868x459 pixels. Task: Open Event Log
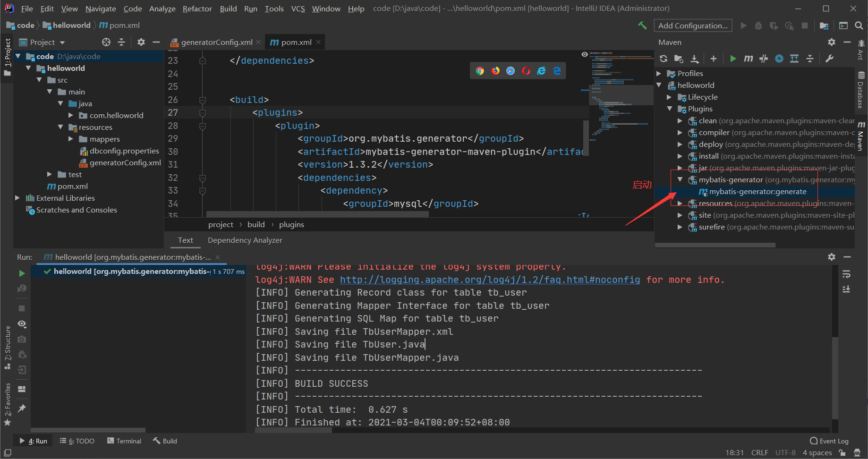[x=829, y=441]
